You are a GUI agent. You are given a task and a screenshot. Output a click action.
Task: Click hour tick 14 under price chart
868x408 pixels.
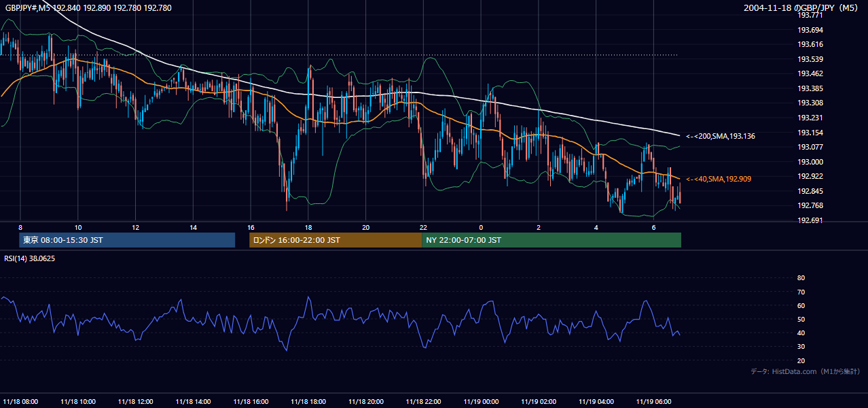coord(194,227)
